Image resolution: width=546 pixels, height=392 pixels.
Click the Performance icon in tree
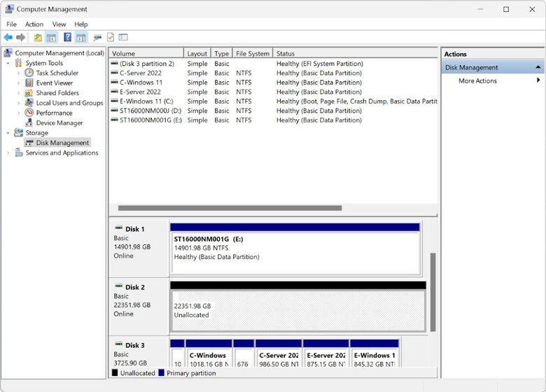pos(29,113)
